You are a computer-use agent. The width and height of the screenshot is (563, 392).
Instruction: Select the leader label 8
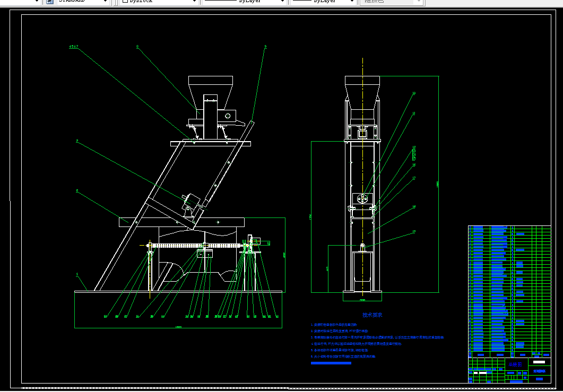point(137,47)
